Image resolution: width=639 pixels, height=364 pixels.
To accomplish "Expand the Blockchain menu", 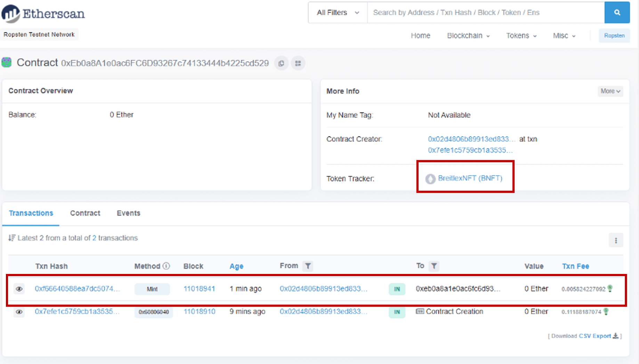I will (468, 36).
